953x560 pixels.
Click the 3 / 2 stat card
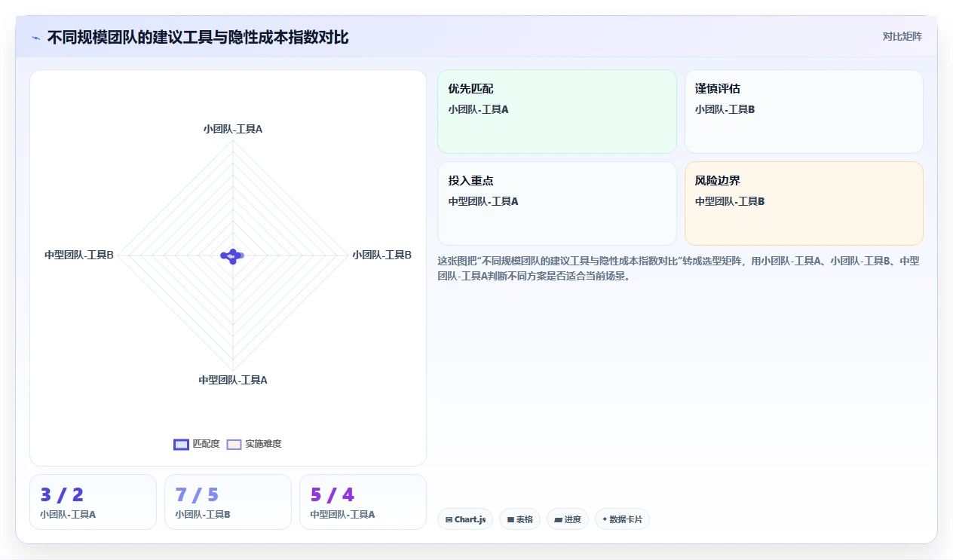pyautogui.click(x=93, y=502)
